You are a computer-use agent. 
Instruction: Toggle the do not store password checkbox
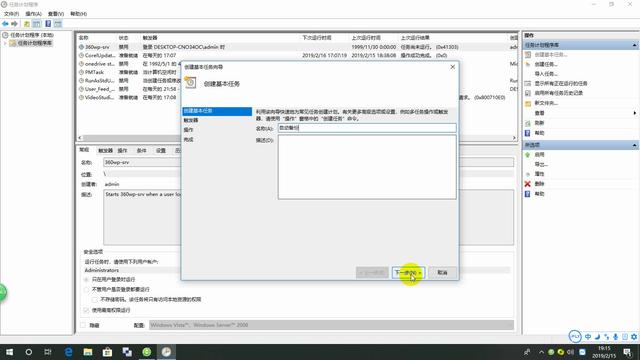click(95, 300)
